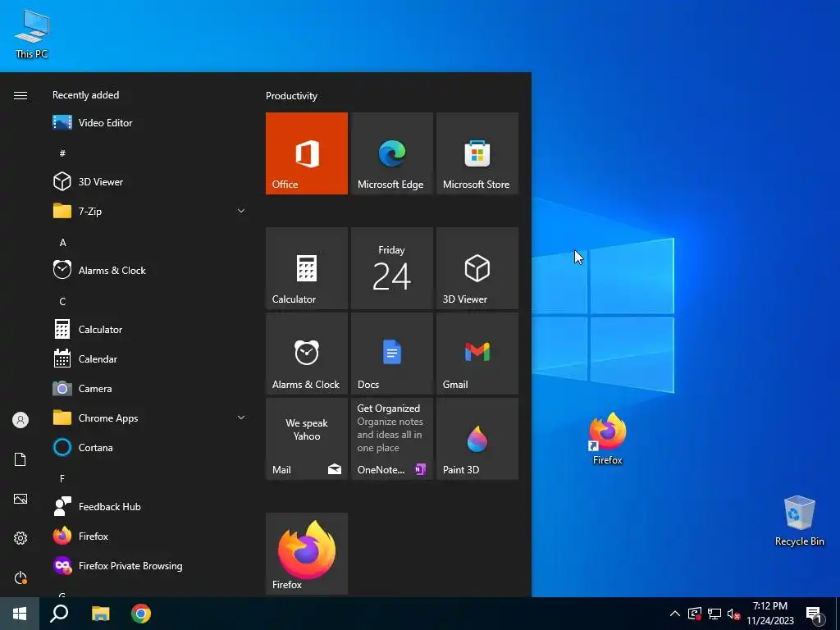The image size is (840, 630).
Task: Open the Office tile
Action: coord(307,153)
